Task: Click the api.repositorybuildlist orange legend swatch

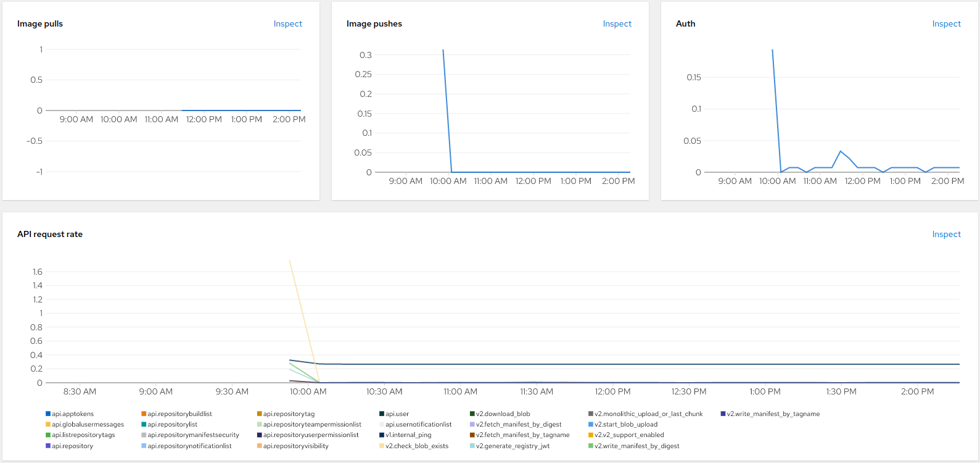Action: point(144,414)
